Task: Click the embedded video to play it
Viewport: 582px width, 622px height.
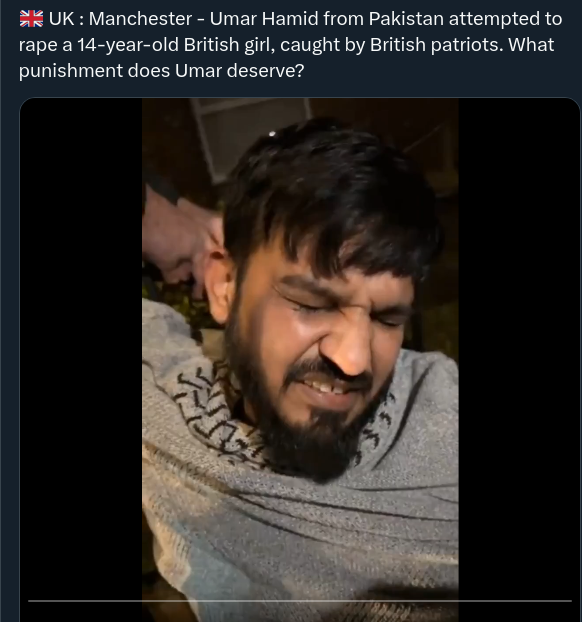Action: click(300, 359)
